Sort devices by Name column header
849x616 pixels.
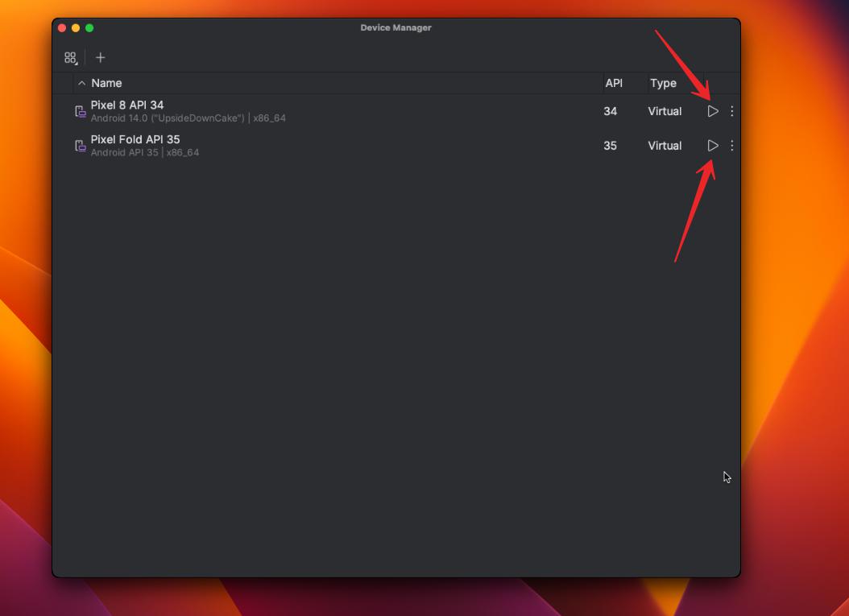pyautogui.click(x=106, y=83)
